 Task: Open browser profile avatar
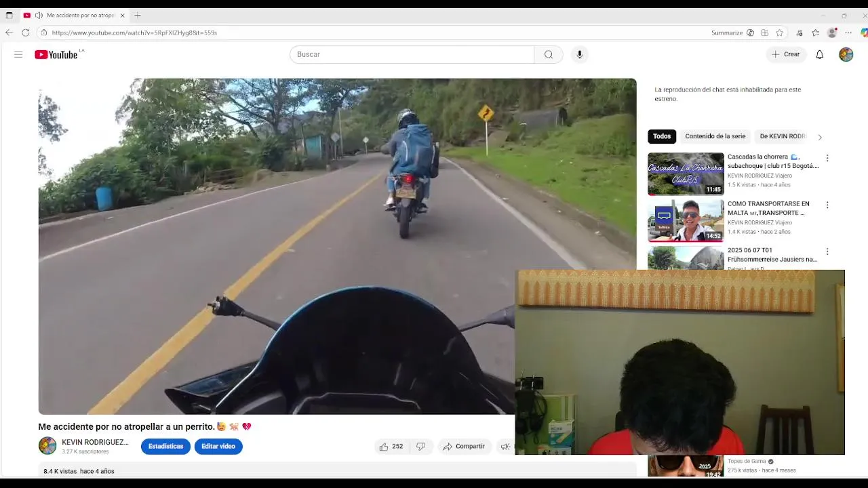pyautogui.click(x=832, y=33)
